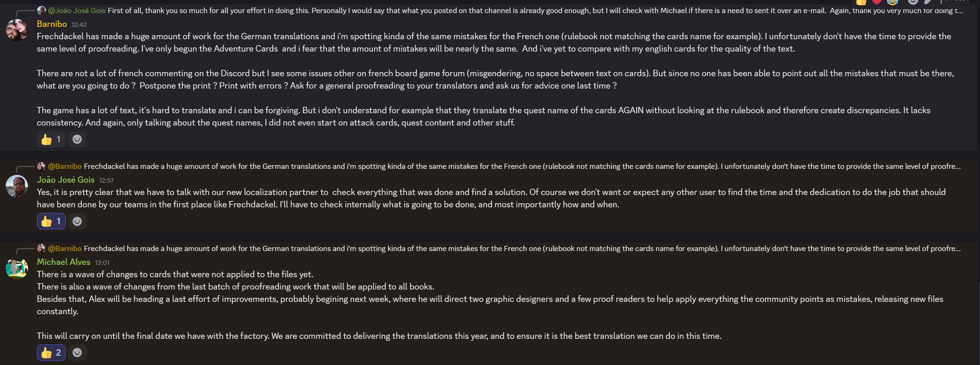
Task: Click the 13:01 timestamp on Michael's message
Action: pyautogui.click(x=102, y=263)
